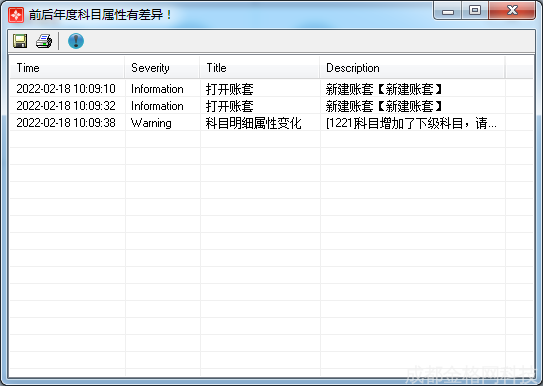The image size is (543, 386).
Task: Select the 10:09:38 Warning entry row
Action: (x=271, y=123)
